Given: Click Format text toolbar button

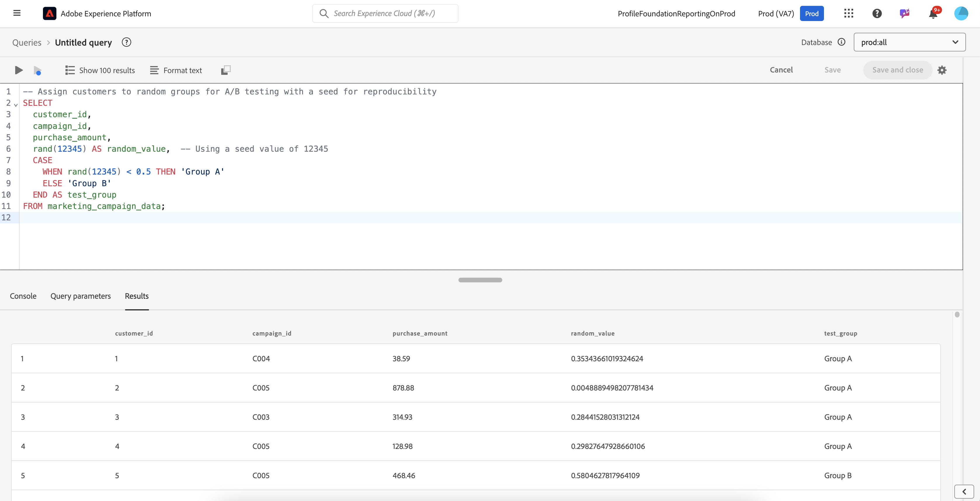Looking at the screenshot, I should coord(176,70).
